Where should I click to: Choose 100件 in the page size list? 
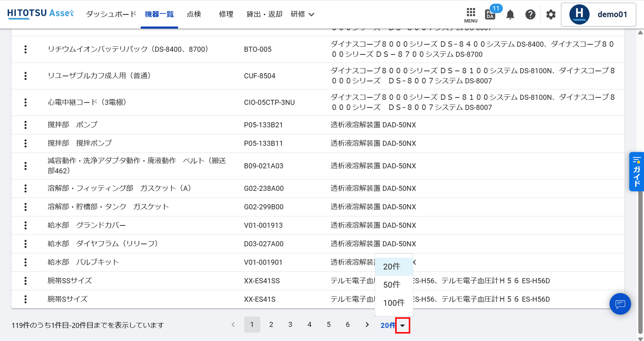click(x=394, y=303)
